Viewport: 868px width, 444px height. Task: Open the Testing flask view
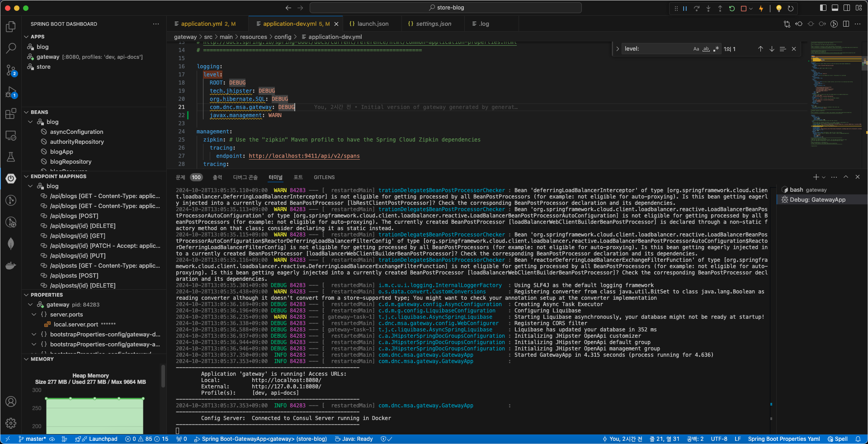pyautogui.click(x=11, y=157)
